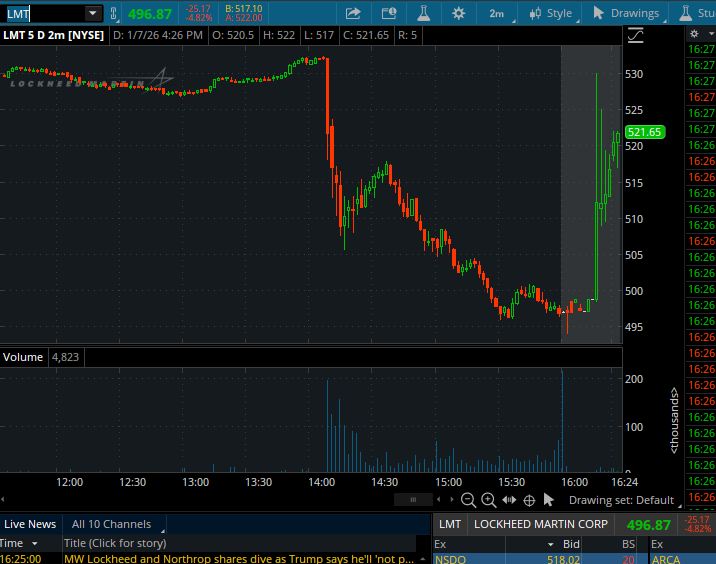The width and height of the screenshot is (716, 564).
Task: Click the 16:00 time axis label
Action: 574,482
